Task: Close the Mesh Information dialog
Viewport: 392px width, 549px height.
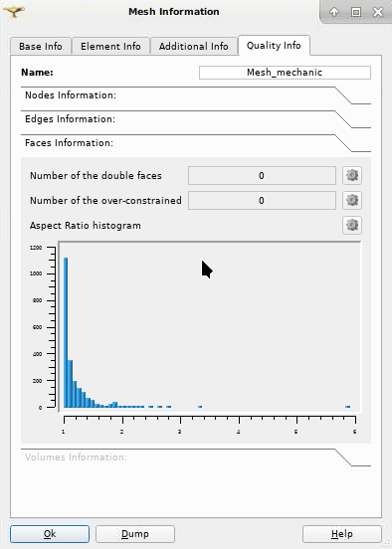Action: click(378, 12)
